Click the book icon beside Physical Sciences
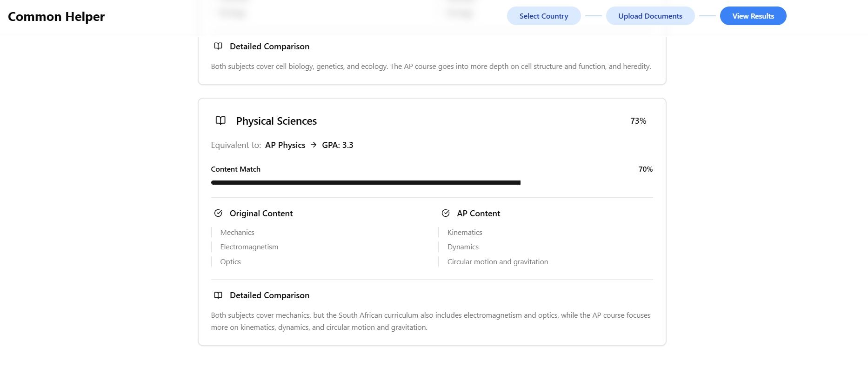 (x=220, y=121)
